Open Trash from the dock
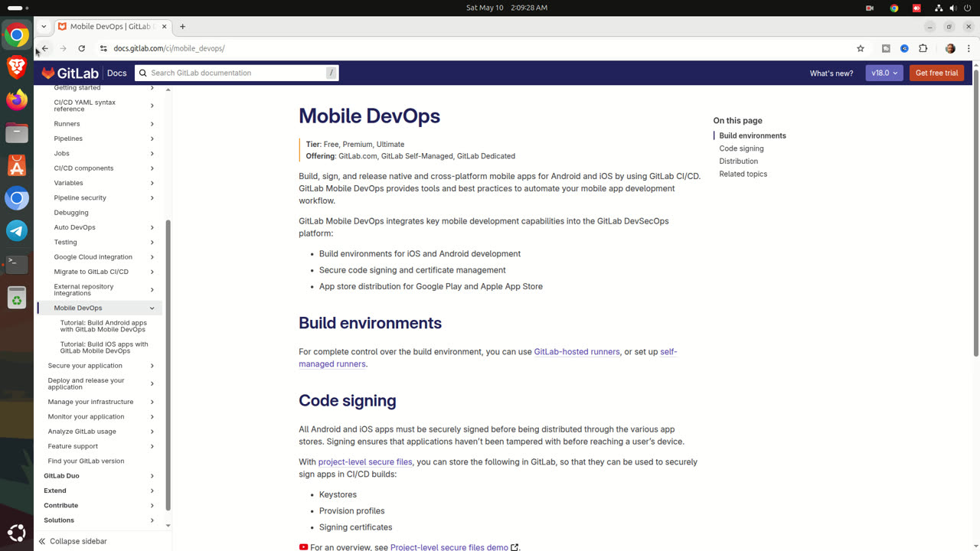Viewport: 980px width, 551px height. [x=17, y=297]
